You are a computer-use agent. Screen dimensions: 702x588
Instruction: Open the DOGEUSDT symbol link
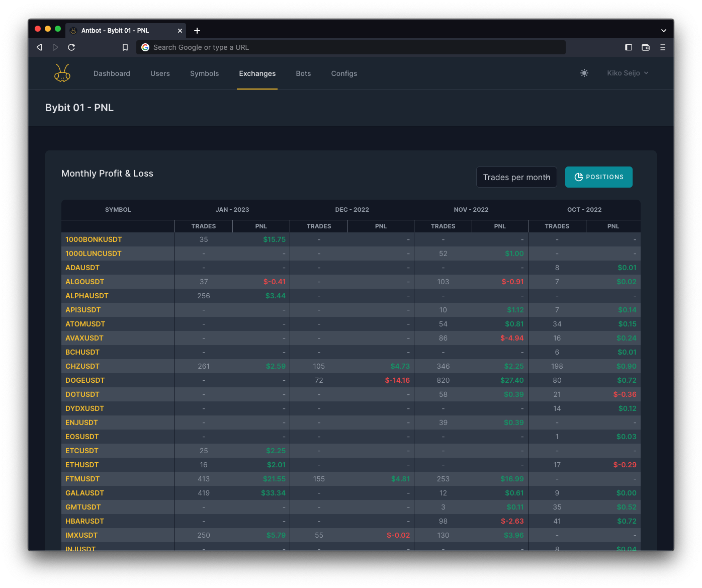pyautogui.click(x=85, y=380)
